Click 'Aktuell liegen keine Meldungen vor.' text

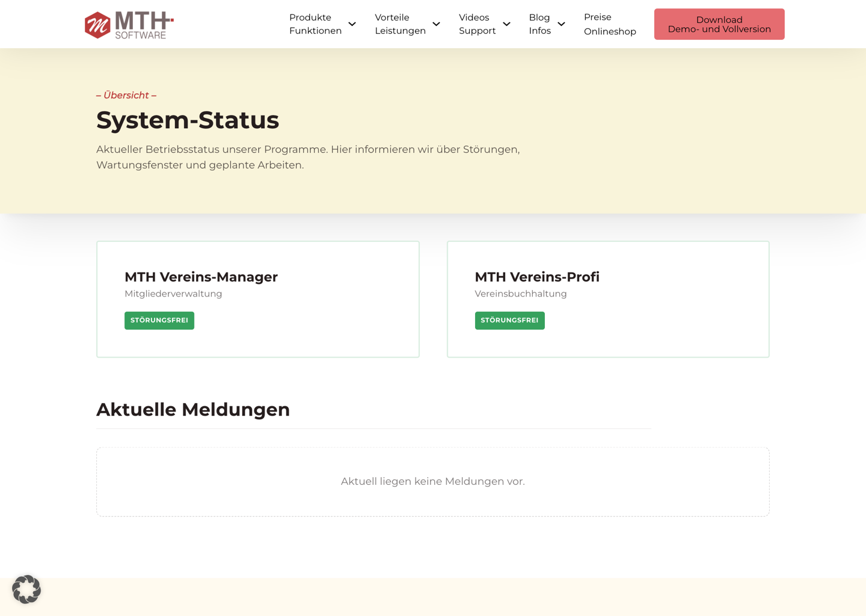point(433,481)
